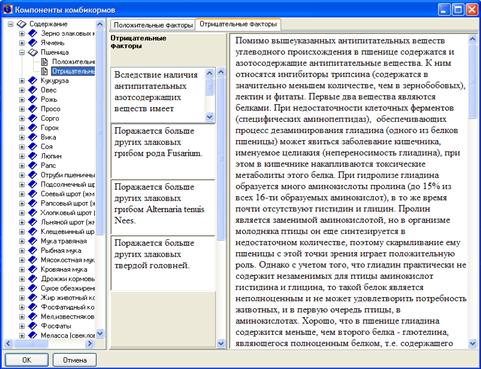481x369 pixels.
Task: Click the book icon beside Сорго
Action: [32, 118]
